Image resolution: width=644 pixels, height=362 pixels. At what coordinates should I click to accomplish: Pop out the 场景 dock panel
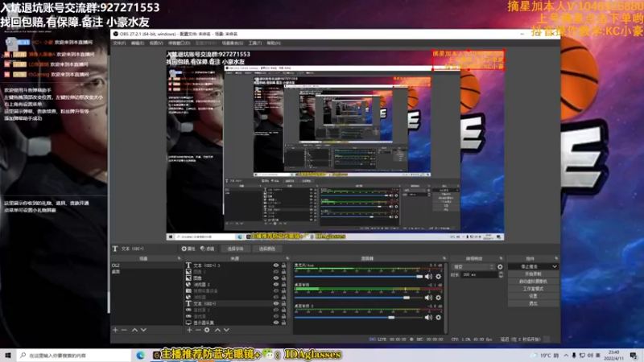point(179,258)
